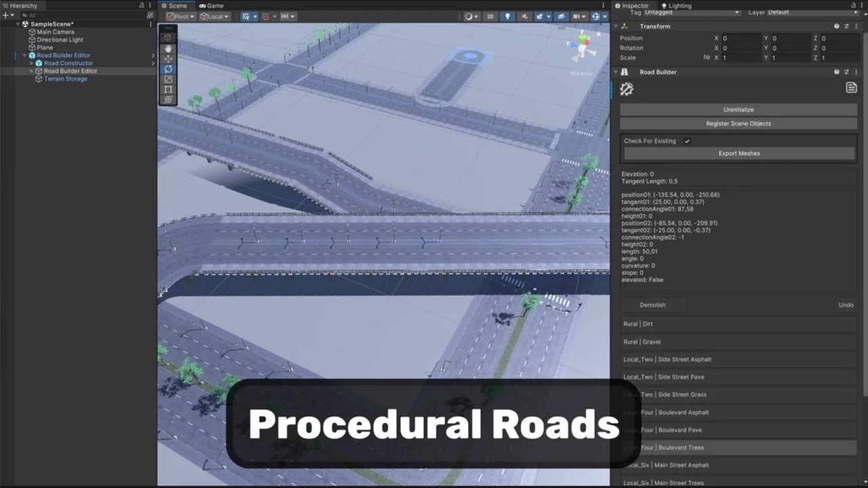Open the Lighting tab
This screenshot has height=488, width=868.
click(x=677, y=5)
